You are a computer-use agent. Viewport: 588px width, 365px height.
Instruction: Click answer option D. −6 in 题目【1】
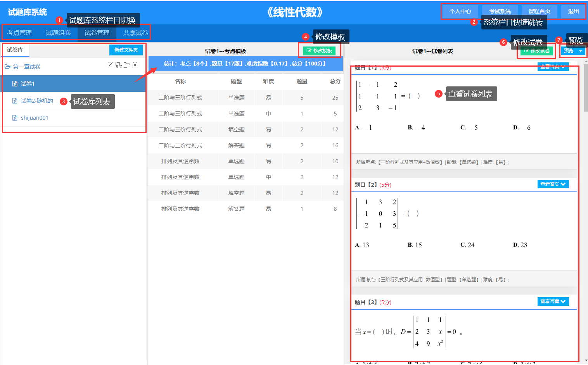point(522,127)
